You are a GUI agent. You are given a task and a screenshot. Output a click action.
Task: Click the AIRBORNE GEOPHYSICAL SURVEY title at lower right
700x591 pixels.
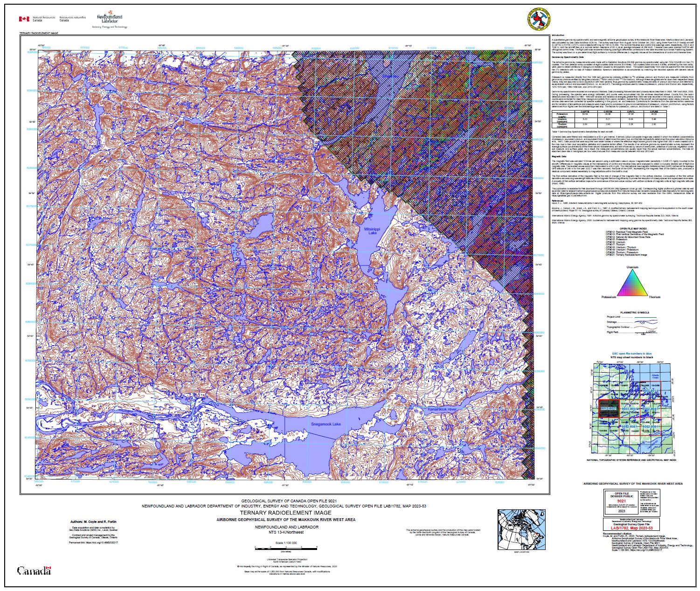pyautogui.click(x=633, y=484)
